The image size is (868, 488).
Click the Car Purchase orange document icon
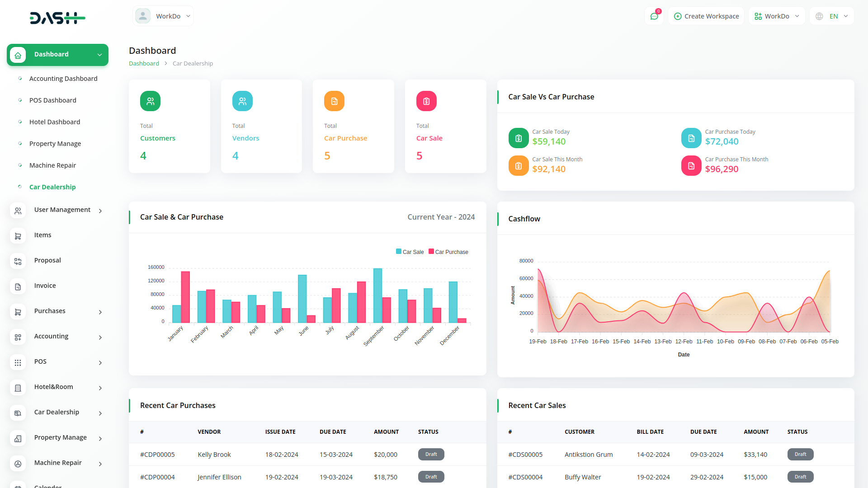(334, 101)
